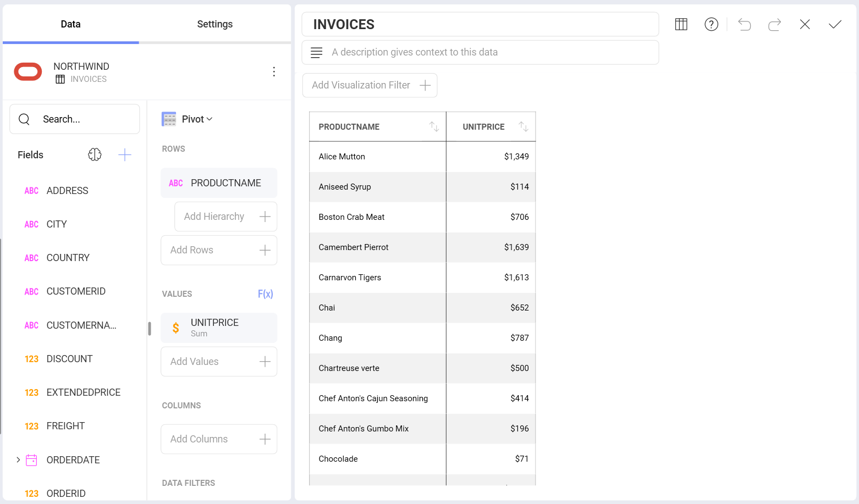Click the $196 Gumbo Mix price
Image resolution: width=859 pixels, height=504 pixels.
(x=519, y=429)
